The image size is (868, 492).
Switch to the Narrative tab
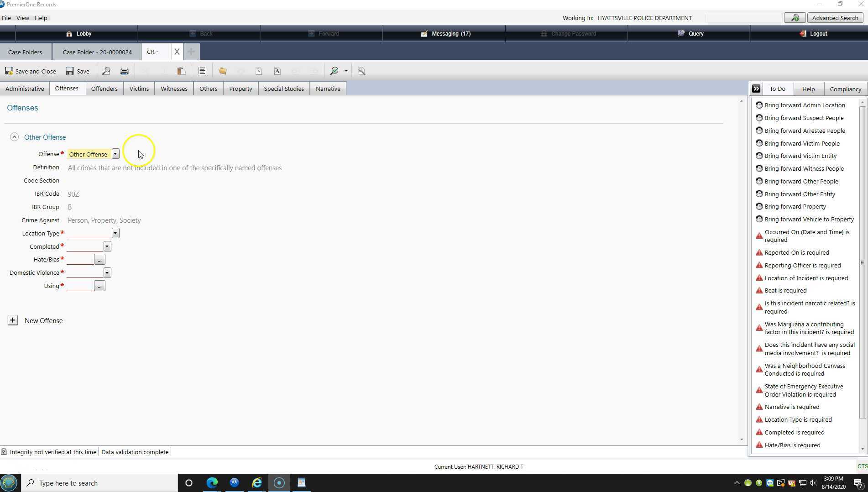point(328,89)
